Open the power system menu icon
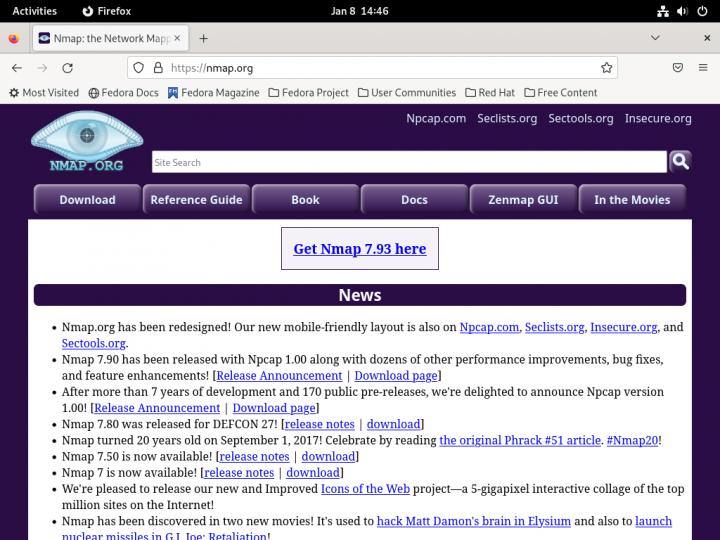 [x=702, y=11]
